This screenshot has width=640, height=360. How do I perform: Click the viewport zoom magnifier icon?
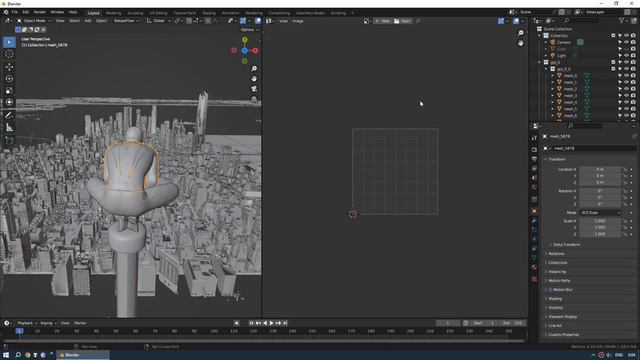(x=254, y=69)
